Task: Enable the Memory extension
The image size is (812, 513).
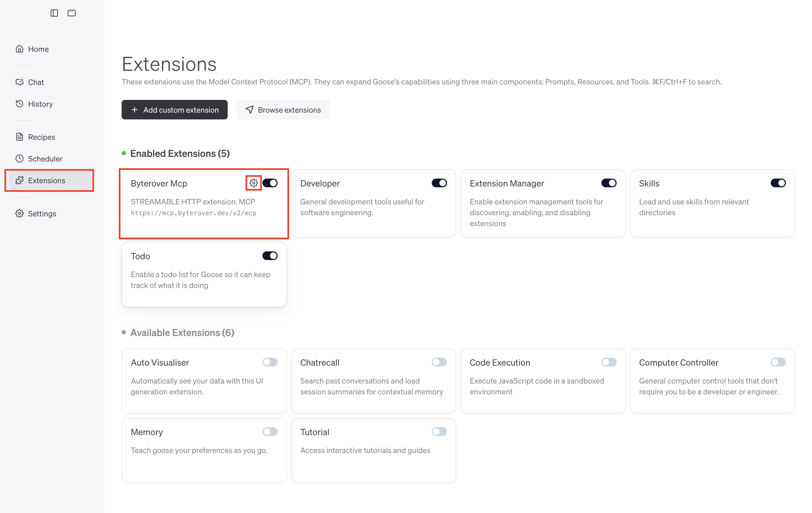Action: [x=270, y=431]
